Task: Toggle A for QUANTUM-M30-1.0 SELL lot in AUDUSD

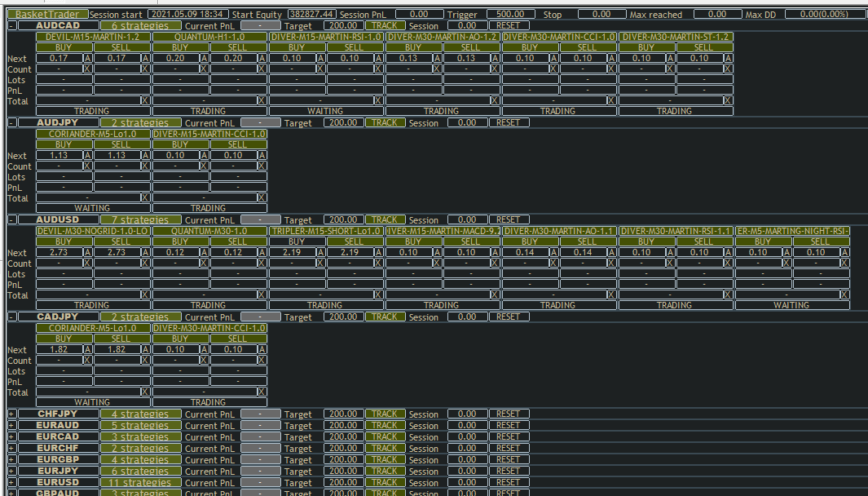Action: coord(262,252)
